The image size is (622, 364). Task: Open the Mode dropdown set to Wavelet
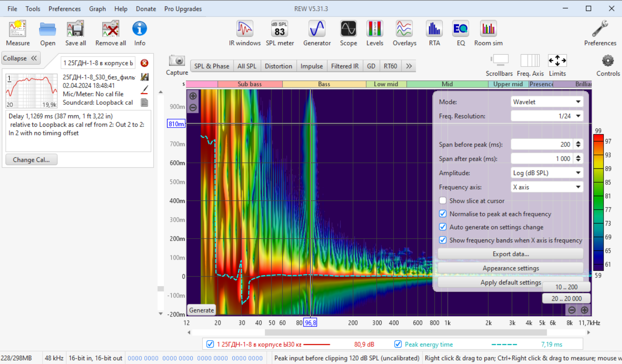547,102
